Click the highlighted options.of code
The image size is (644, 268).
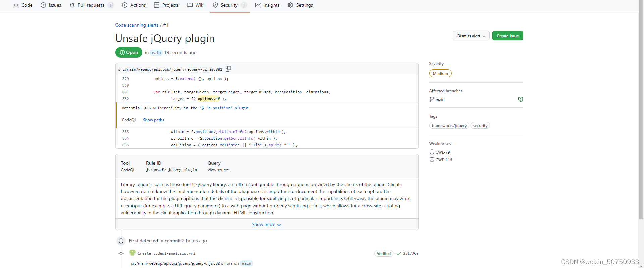pos(209,99)
